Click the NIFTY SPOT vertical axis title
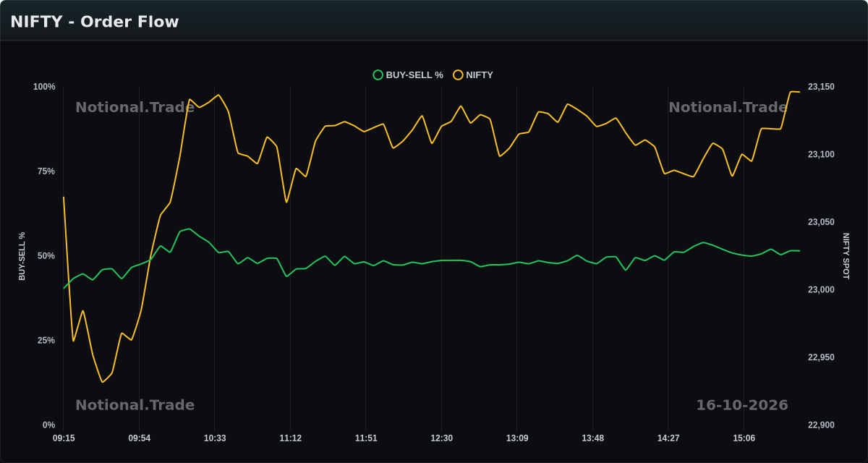The width and height of the screenshot is (868, 463). pos(846,256)
